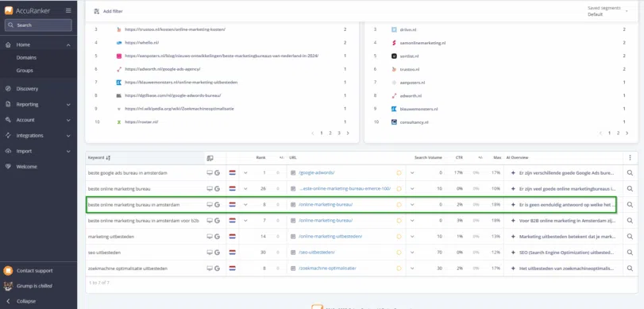The image size is (644, 309).
Task: Toggle the sidebar hamburger menu
Action: coord(68,10)
